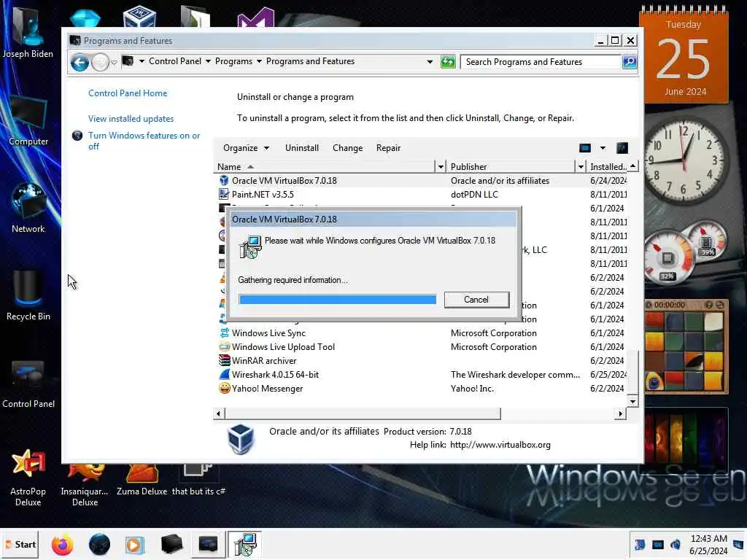
Task: Click the volume icon in the system tray
Action: [676, 544]
